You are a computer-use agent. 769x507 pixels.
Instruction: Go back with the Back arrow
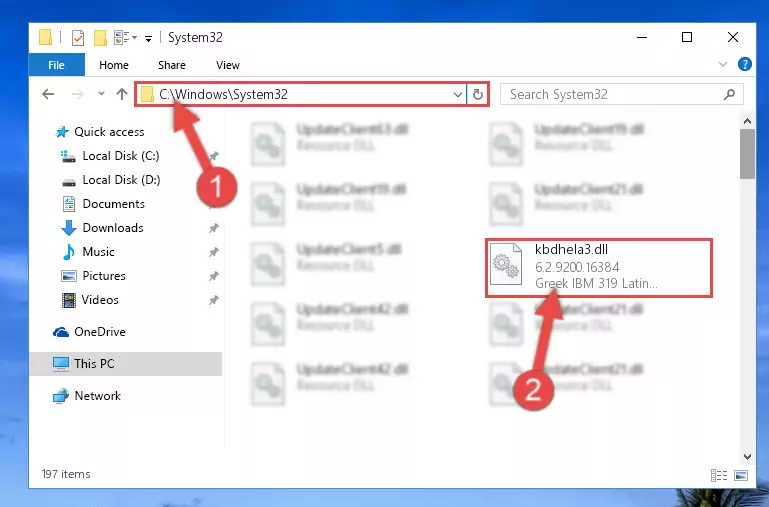(x=48, y=94)
